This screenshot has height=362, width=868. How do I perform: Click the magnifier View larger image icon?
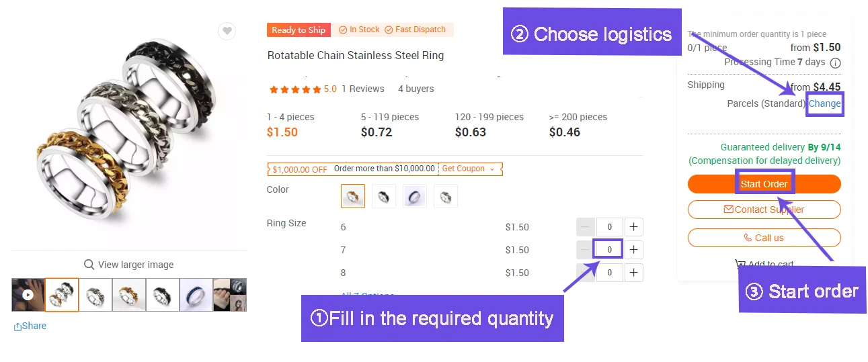89,265
